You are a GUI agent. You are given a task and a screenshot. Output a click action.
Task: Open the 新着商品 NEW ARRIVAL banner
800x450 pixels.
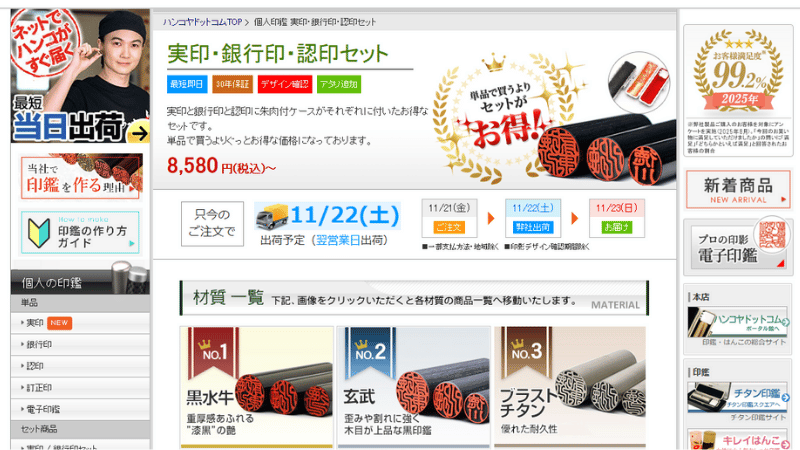coord(738,189)
